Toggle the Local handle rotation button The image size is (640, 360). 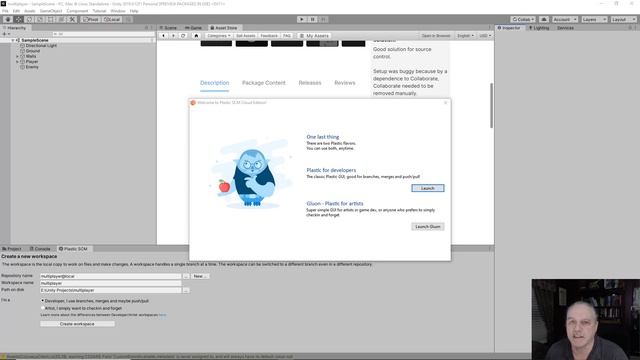(x=111, y=19)
